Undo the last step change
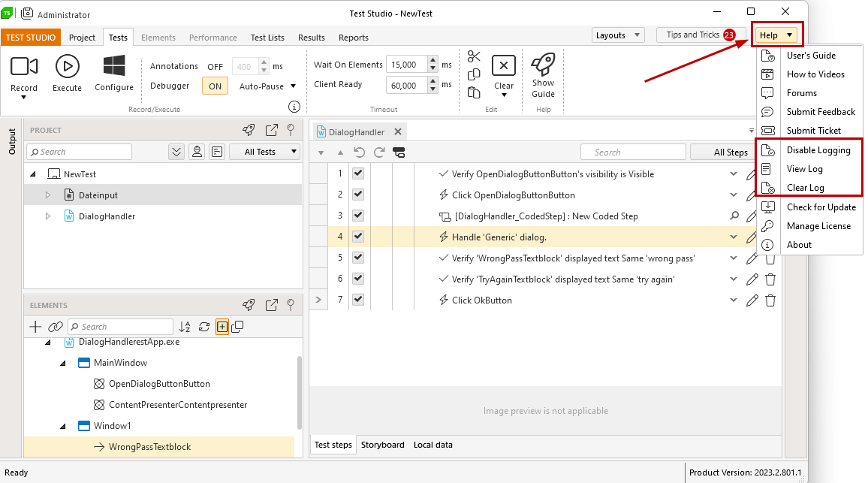 coord(359,152)
